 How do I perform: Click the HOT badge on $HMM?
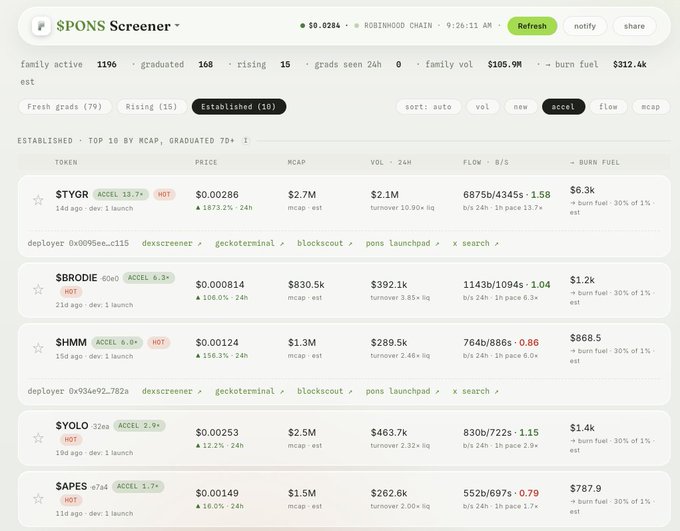(159, 342)
